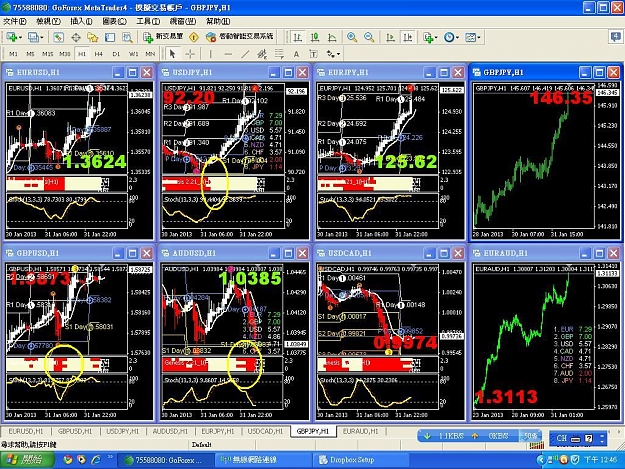The width and height of the screenshot is (625, 469).
Task: Open the 插入 Insert menu
Action: [81, 21]
